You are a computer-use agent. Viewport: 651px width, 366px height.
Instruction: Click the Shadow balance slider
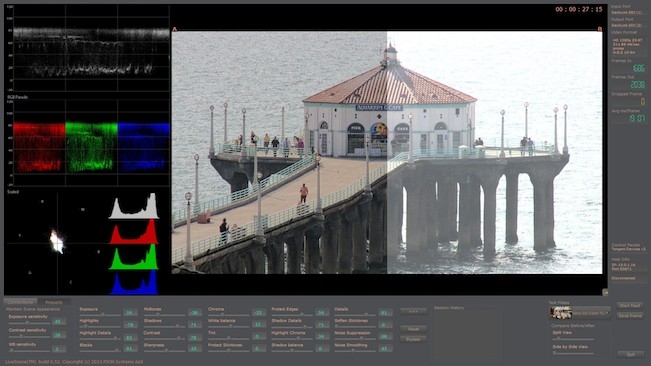coord(292,350)
